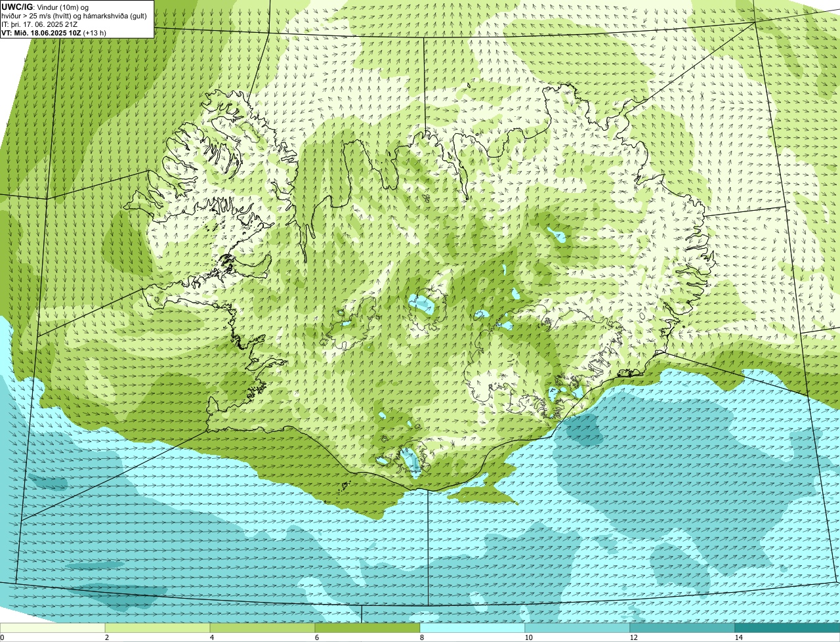The image size is (840, 642).
Task: Click the "14" legend scale label
Action: [738, 637]
